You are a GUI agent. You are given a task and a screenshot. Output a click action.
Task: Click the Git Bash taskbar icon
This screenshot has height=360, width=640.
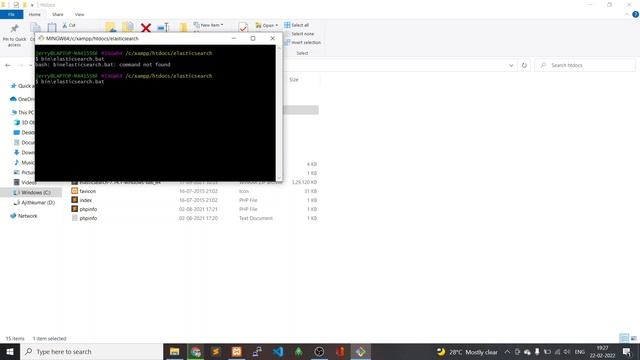(x=360, y=351)
